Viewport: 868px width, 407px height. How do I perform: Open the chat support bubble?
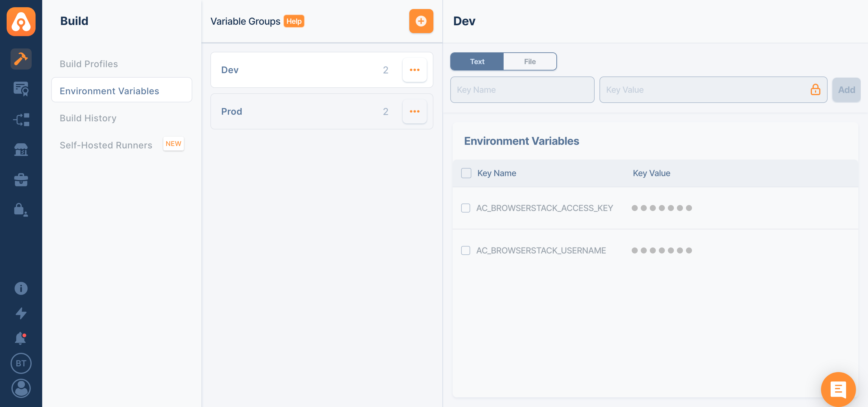tap(838, 390)
